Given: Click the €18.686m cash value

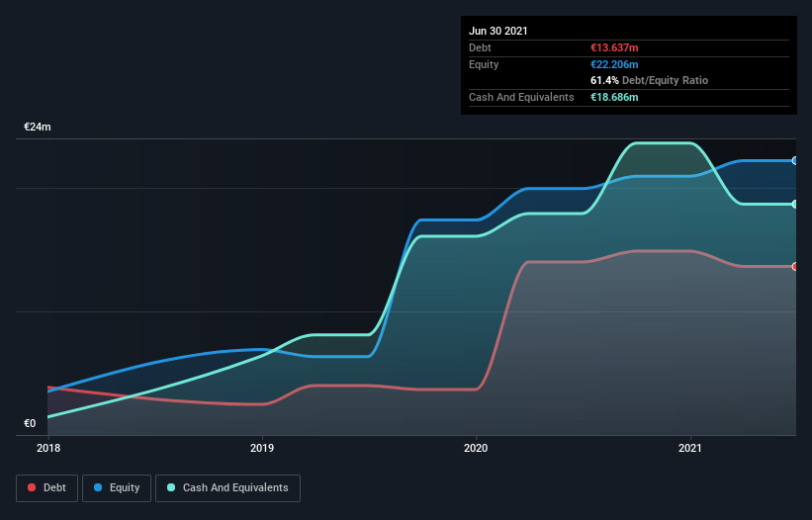Looking at the screenshot, I should tap(614, 97).
